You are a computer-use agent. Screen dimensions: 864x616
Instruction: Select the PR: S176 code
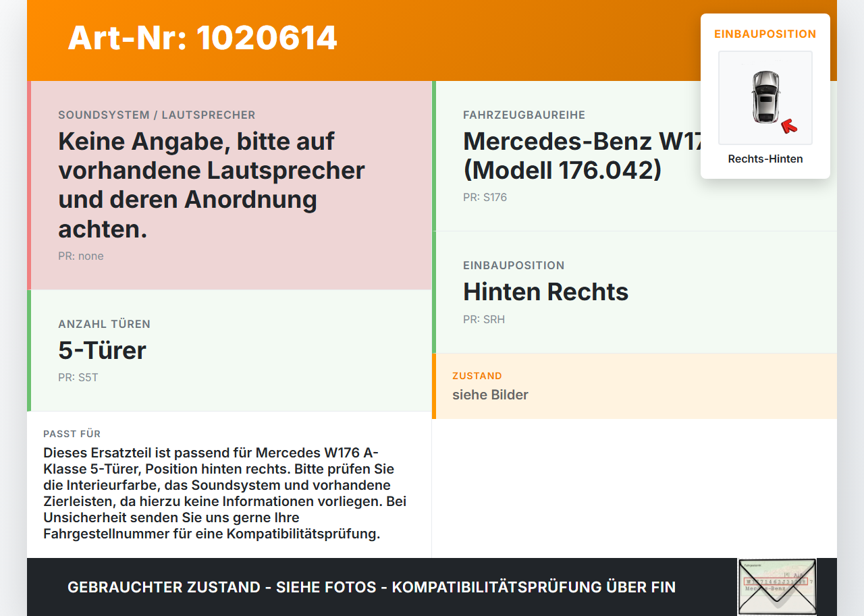485,198
